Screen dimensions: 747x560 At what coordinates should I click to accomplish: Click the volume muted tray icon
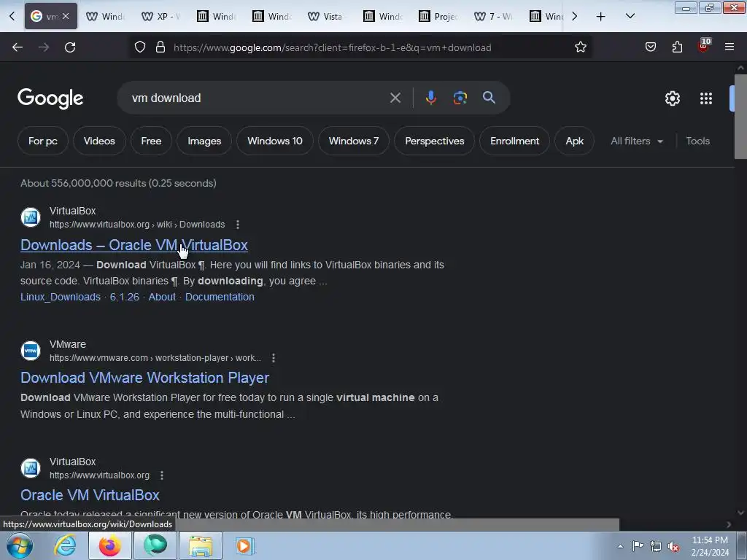click(x=673, y=546)
